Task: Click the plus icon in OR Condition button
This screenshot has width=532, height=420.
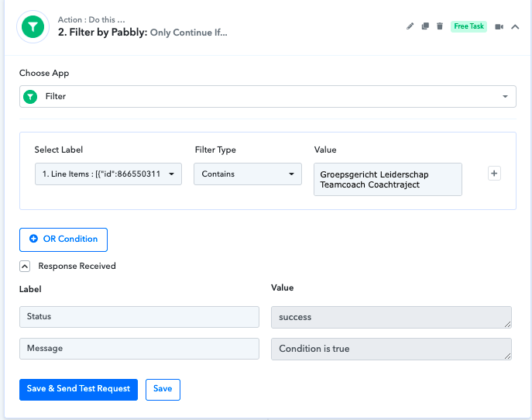Action: click(33, 239)
